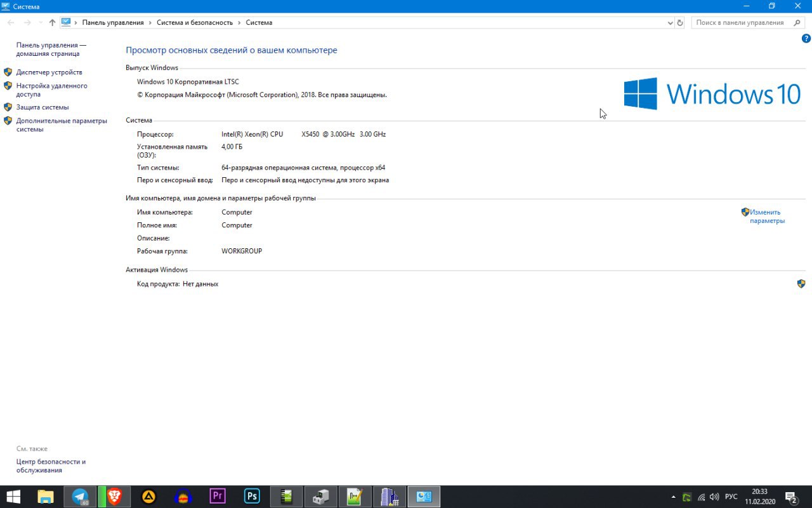Select Система и безопасность breadcrumb

pyautogui.click(x=195, y=22)
